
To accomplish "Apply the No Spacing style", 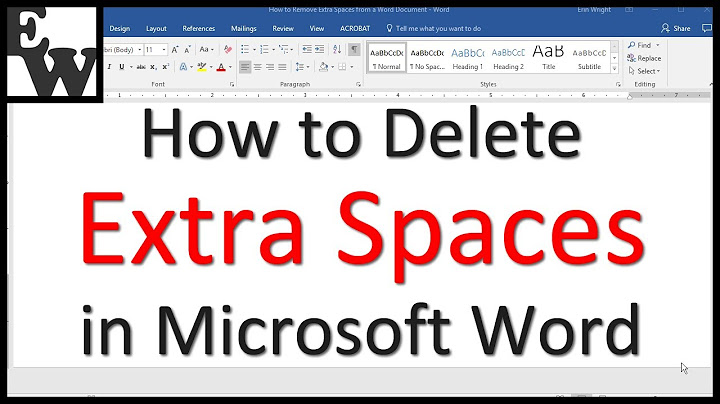I will click(427, 58).
